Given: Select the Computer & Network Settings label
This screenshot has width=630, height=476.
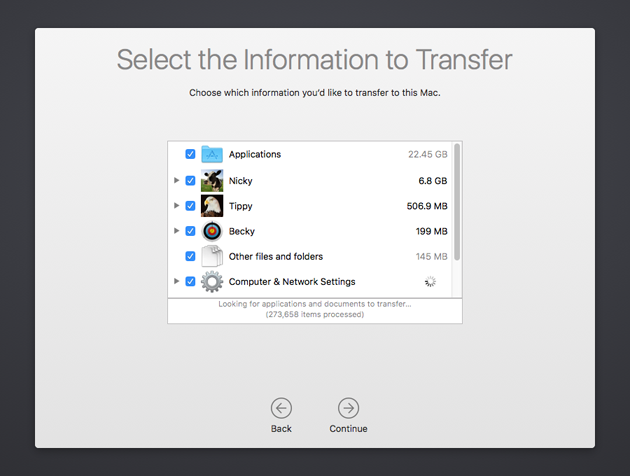Looking at the screenshot, I should [292, 282].
